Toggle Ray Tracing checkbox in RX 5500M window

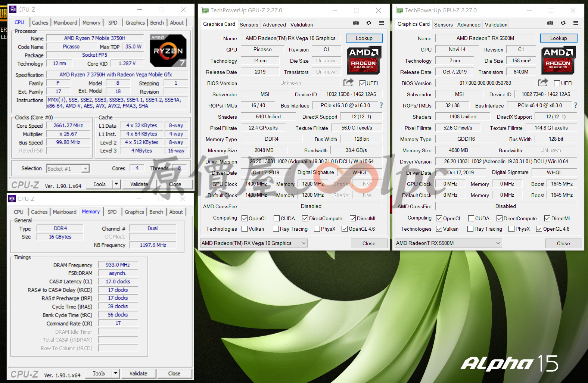pyautogui.click(x=470, y=229)
